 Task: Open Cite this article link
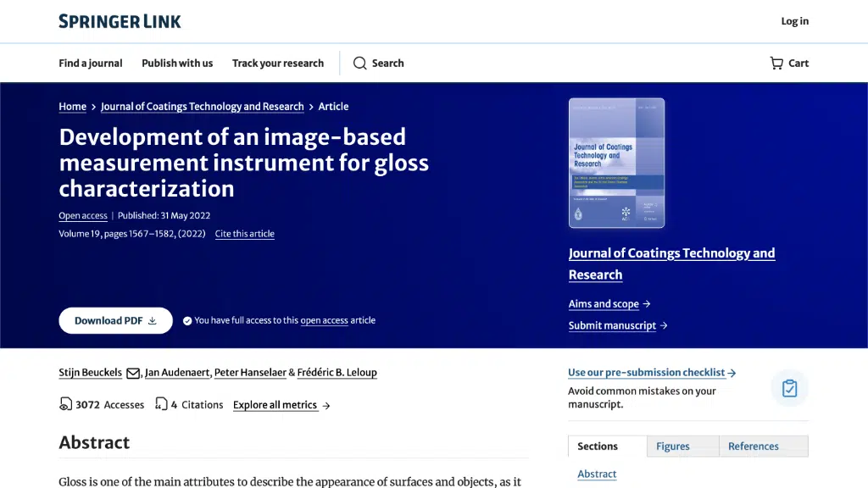tap(245, 234)
